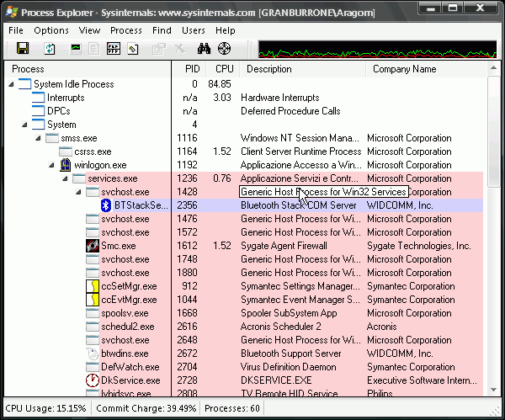Click the csrss.exe window icon
The width and height of the screenshot is (505, 420).
[66, 152]
